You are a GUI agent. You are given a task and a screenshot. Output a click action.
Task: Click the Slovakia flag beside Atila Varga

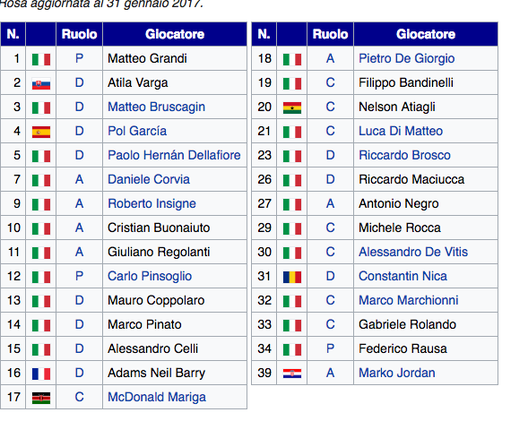click(41, 84)
